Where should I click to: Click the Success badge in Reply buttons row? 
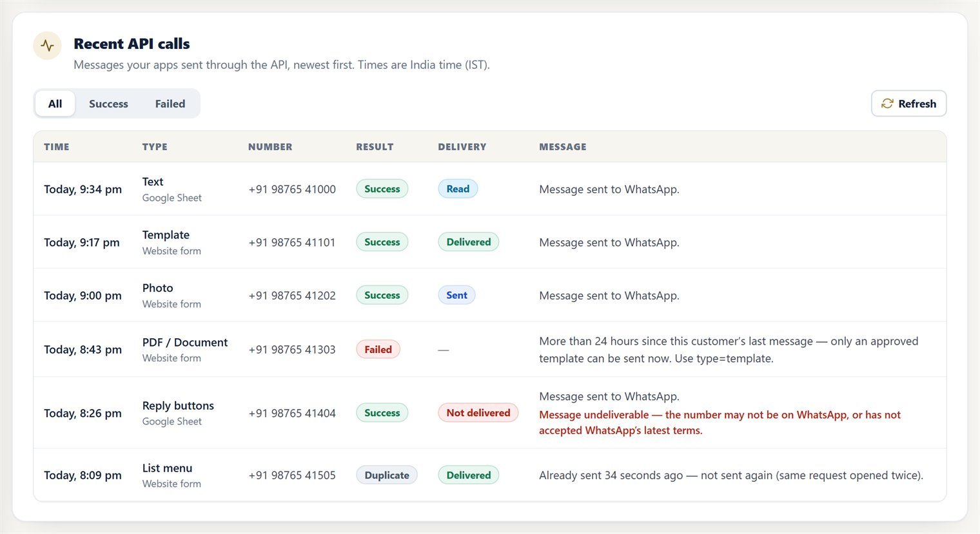click(382, 413)
